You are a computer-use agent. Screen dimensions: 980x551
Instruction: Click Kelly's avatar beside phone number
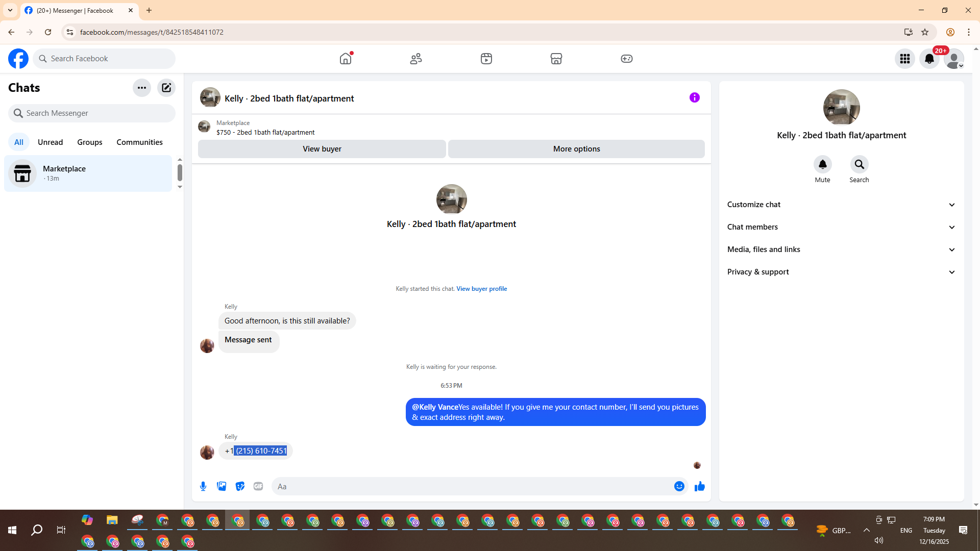[x=207, y=453]
